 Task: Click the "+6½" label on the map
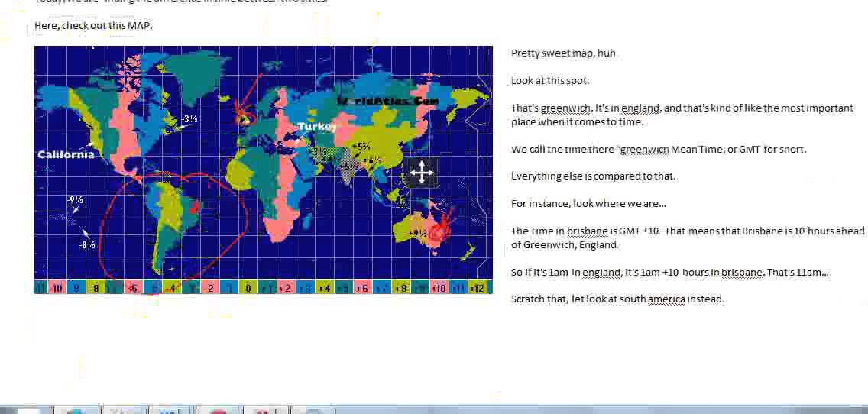click(x=372, y=161)
